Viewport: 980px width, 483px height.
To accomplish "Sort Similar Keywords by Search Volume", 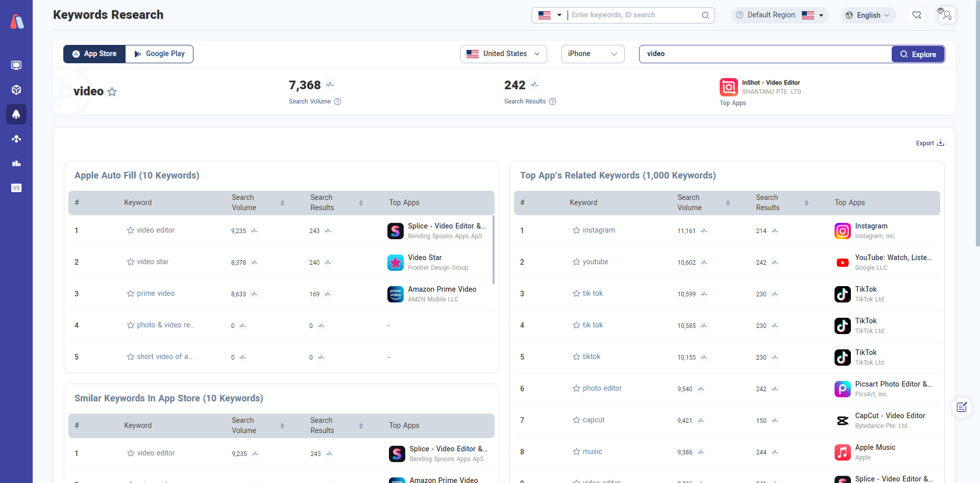I will (x=282, y=426).
